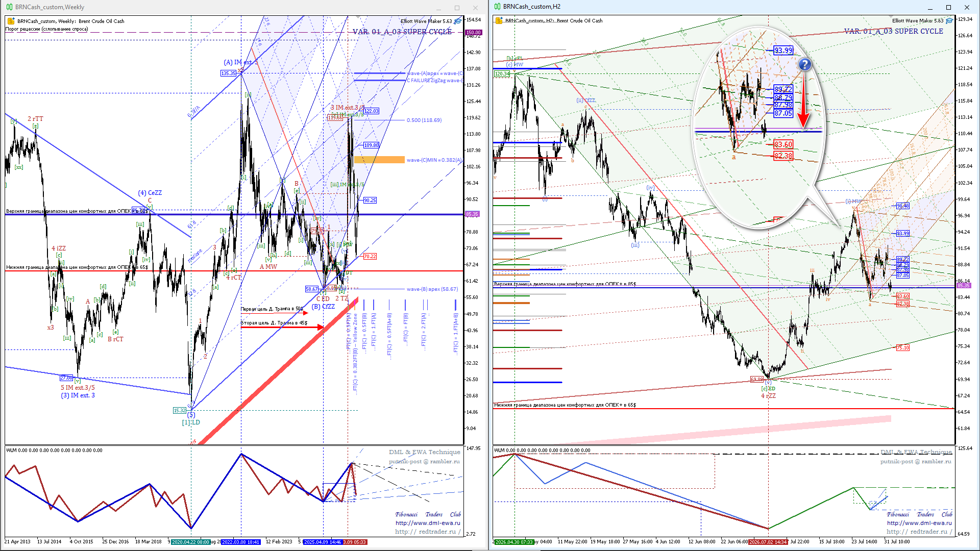
Task: Click the 85.35 price tag on Weekly axis
Action: tap(472, 214)
